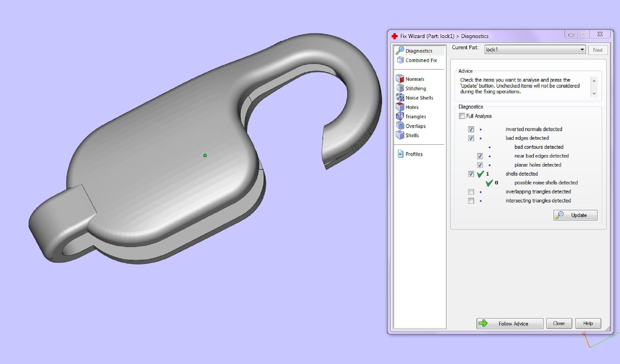Select the Stitching tool icon
Image resolution: width=620 pixels, height=364 pixels.
[400, 88]
